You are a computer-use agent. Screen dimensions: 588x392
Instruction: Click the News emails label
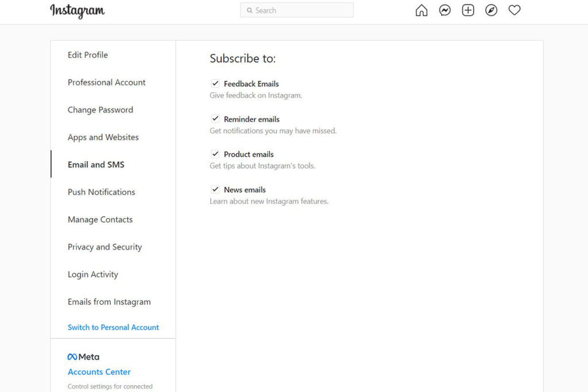point(245,189)
